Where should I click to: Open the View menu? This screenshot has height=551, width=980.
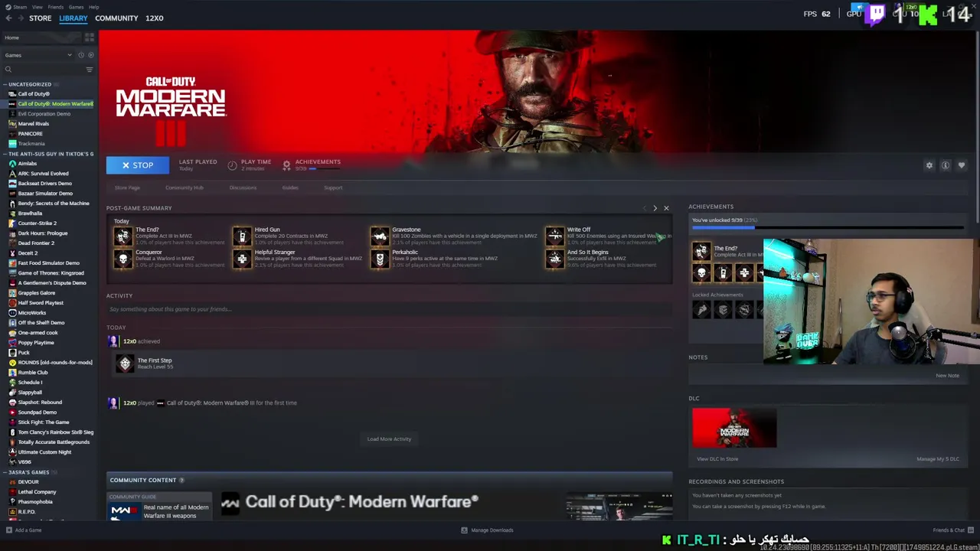pos(37,7)
